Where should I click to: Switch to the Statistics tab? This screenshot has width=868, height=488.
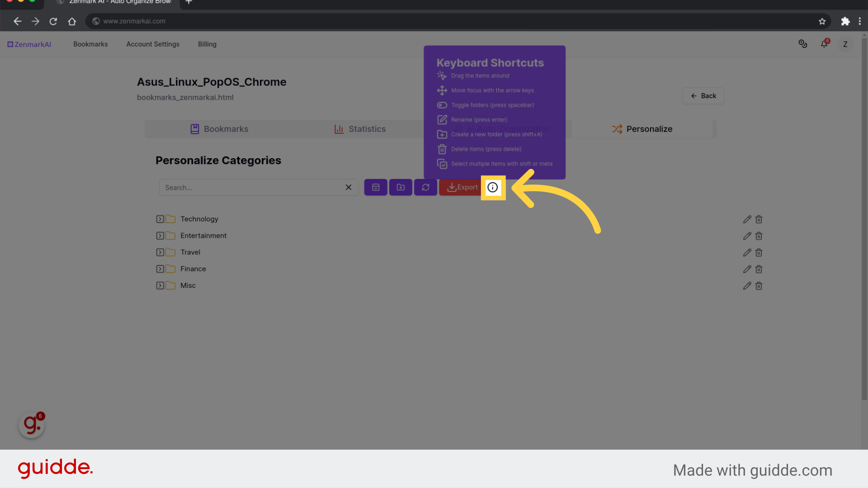[x=360, y=129]
